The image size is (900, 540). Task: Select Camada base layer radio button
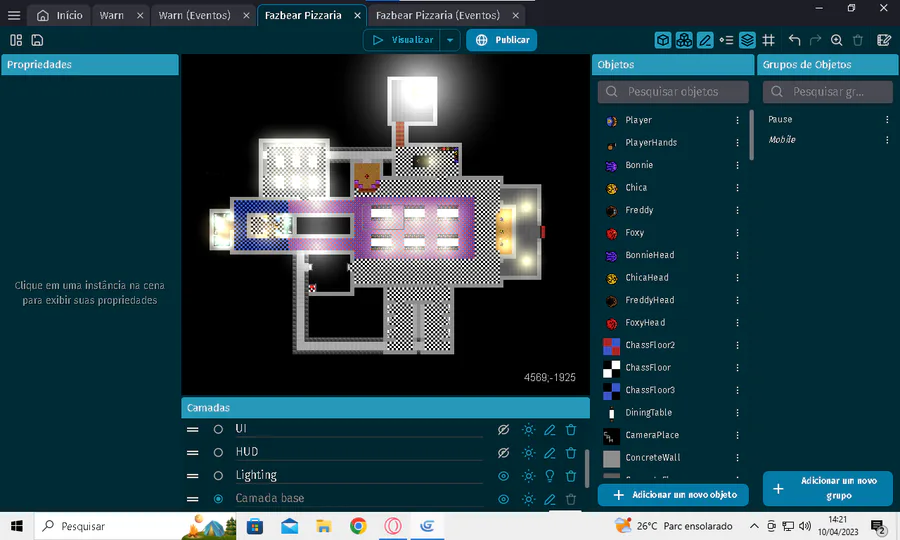218,499
